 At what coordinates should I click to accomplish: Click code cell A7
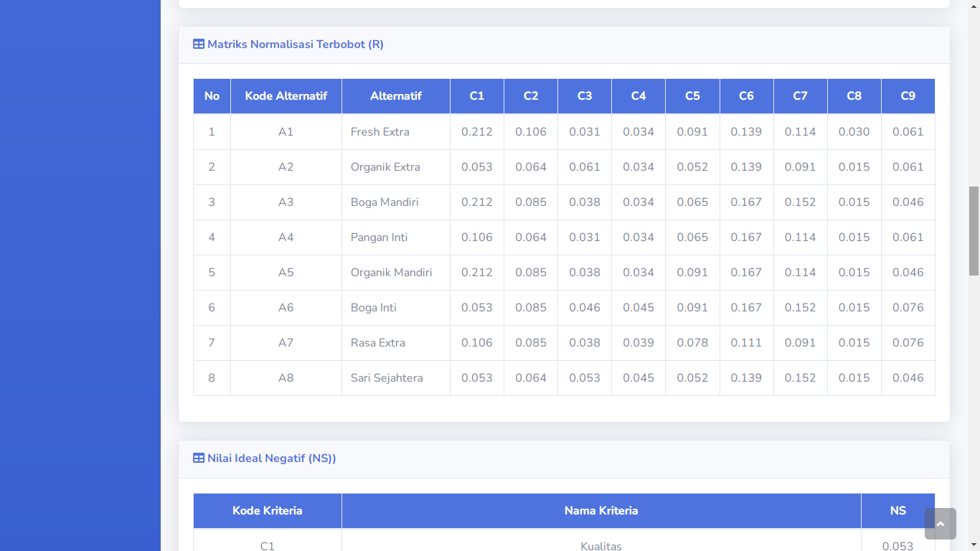click(286, 343)
